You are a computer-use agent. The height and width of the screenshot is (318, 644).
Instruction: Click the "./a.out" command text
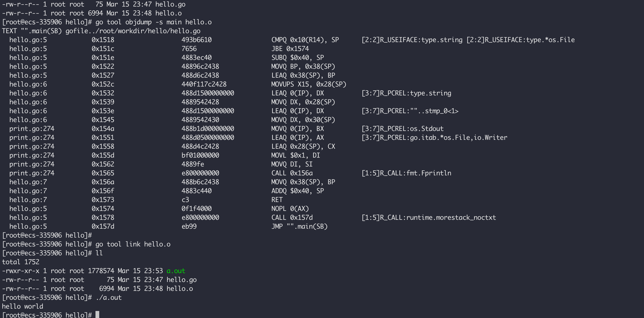point(109,297)
